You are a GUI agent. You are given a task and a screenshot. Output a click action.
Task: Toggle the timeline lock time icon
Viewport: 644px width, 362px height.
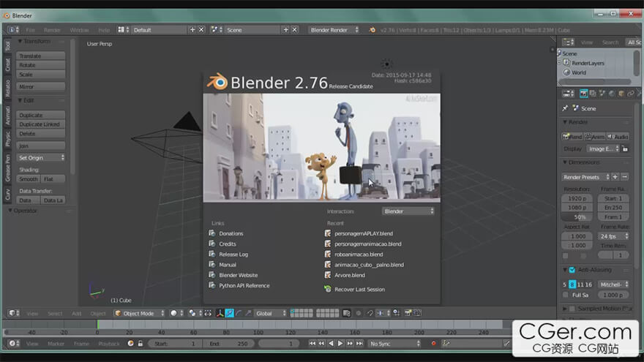point(140,344)
